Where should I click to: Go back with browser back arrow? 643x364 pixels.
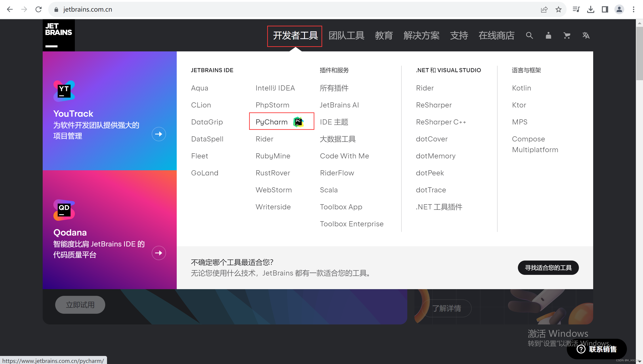10,9
